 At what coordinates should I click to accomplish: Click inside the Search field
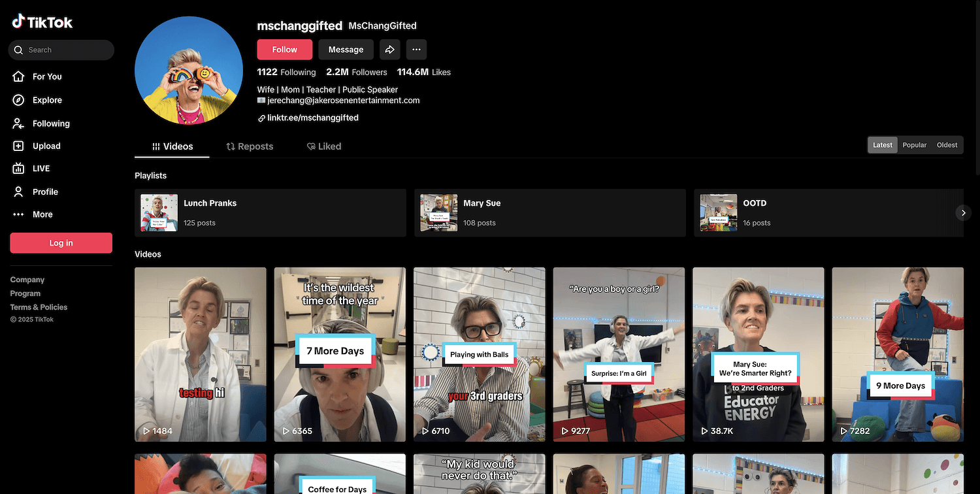65,50
